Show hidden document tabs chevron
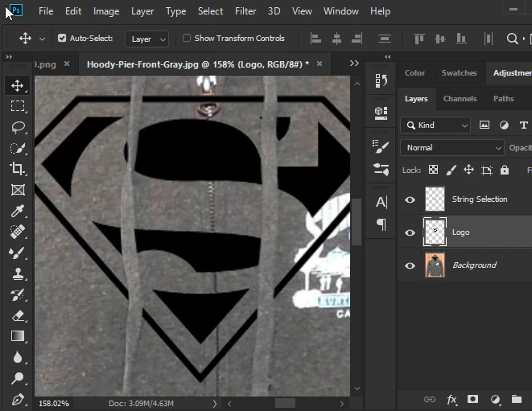This screenshot has height=411, width=532. [x=354, y=64]
